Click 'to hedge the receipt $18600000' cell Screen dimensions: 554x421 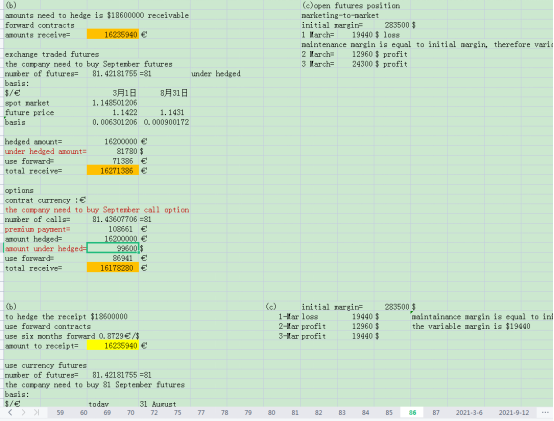click(x=66, y=317)
